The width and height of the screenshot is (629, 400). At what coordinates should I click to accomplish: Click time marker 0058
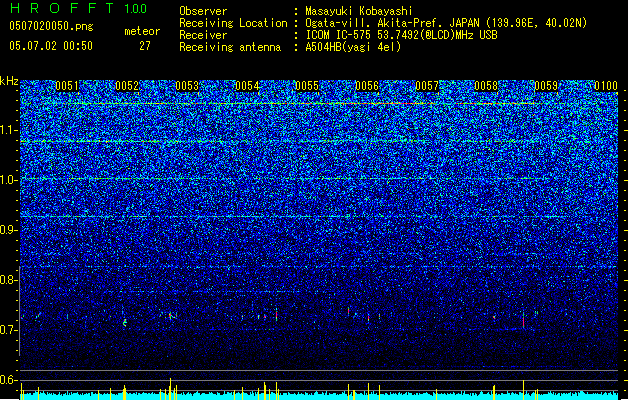pyautogui.click(x=486, y=86)
